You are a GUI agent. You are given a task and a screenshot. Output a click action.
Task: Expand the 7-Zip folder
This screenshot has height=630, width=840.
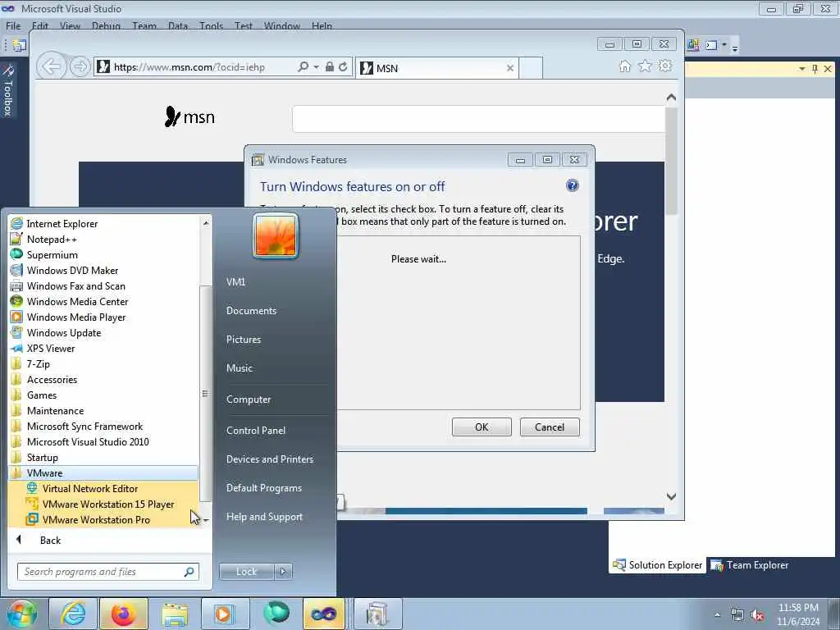click(x=38, y=363)
